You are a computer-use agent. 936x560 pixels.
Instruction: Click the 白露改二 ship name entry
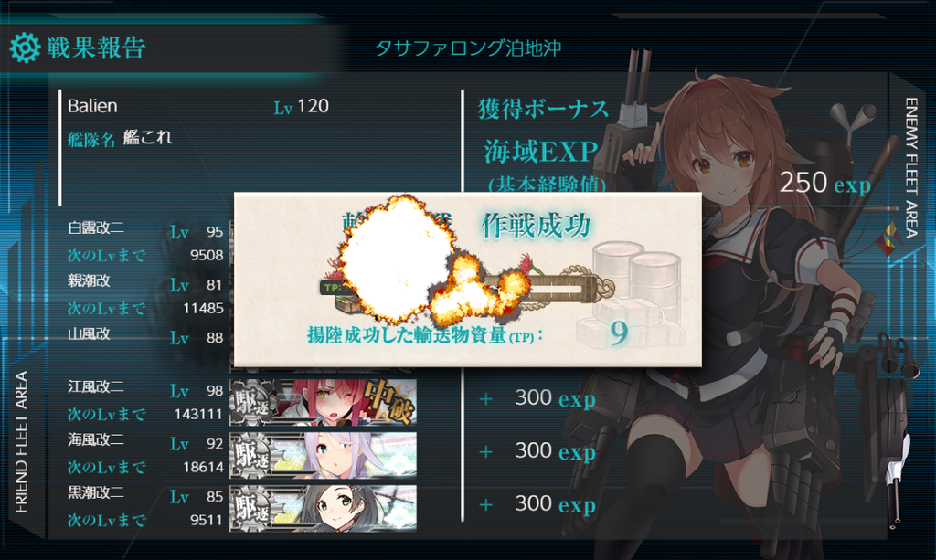(x=95, y=228)
